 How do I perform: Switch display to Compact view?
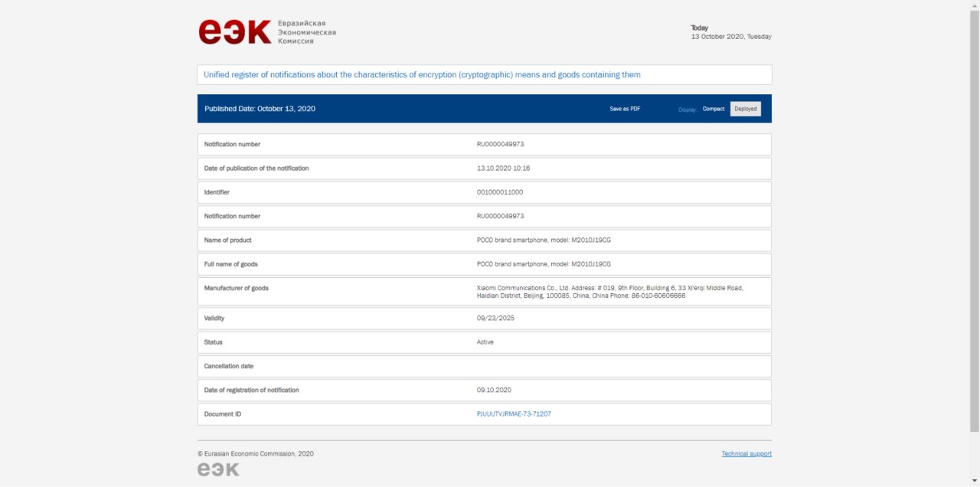714,109
